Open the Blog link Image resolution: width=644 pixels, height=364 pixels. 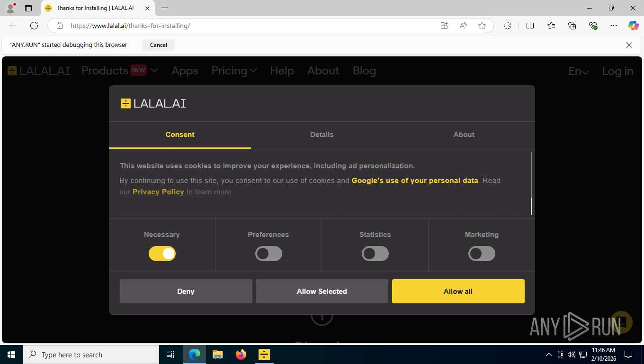[x=364, y=71]
